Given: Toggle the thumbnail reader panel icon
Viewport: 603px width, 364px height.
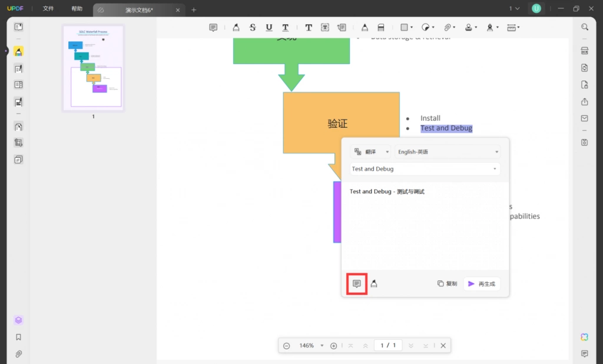Looking at the screenshot, I should (x=18, y=27).
